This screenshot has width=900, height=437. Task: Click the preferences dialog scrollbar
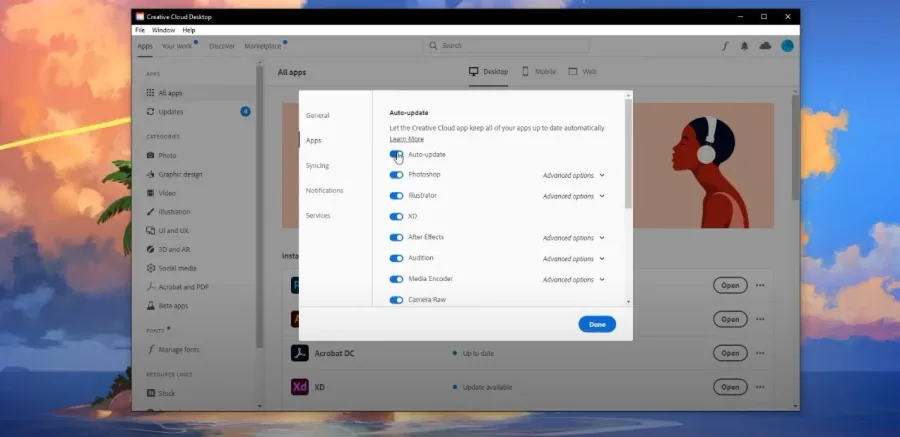click(629, 154)
